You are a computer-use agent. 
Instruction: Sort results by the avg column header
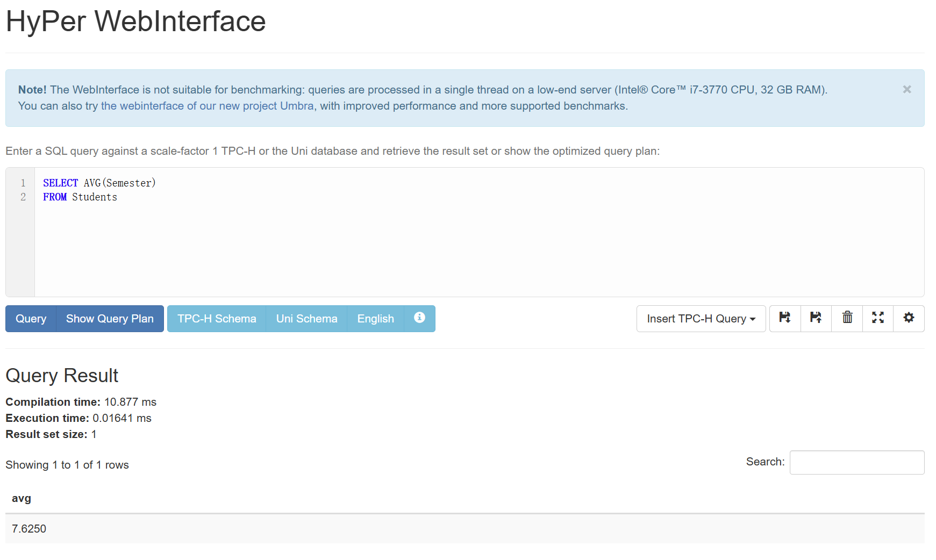(22, 498)
